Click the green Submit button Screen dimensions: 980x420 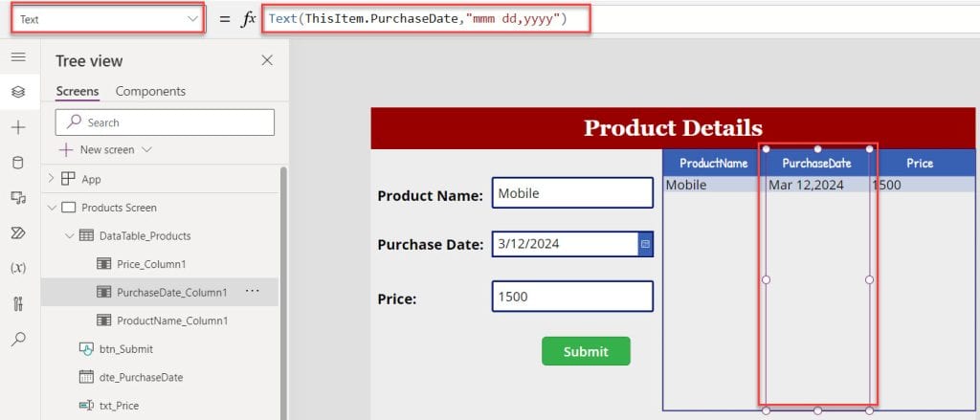click(586, 351)
